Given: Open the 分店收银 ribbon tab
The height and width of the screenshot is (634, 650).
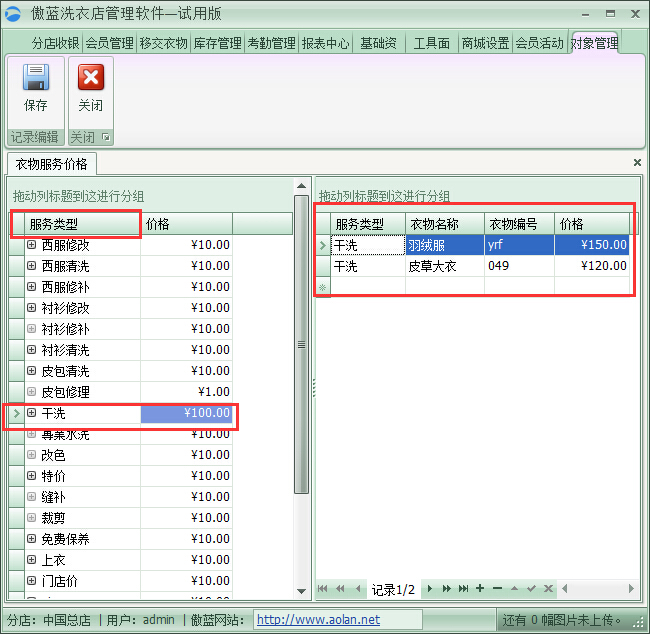Looking at the screenshot, I should 55,43.
